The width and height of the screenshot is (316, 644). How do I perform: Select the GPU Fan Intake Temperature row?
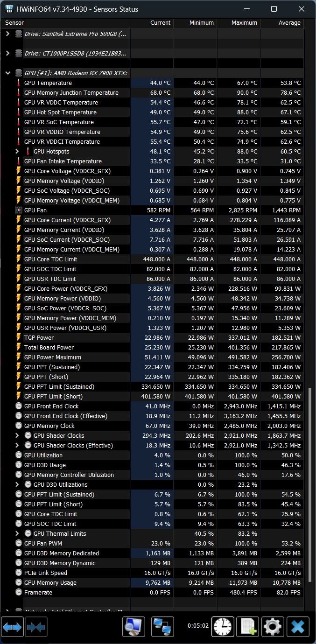click(153, 161)
